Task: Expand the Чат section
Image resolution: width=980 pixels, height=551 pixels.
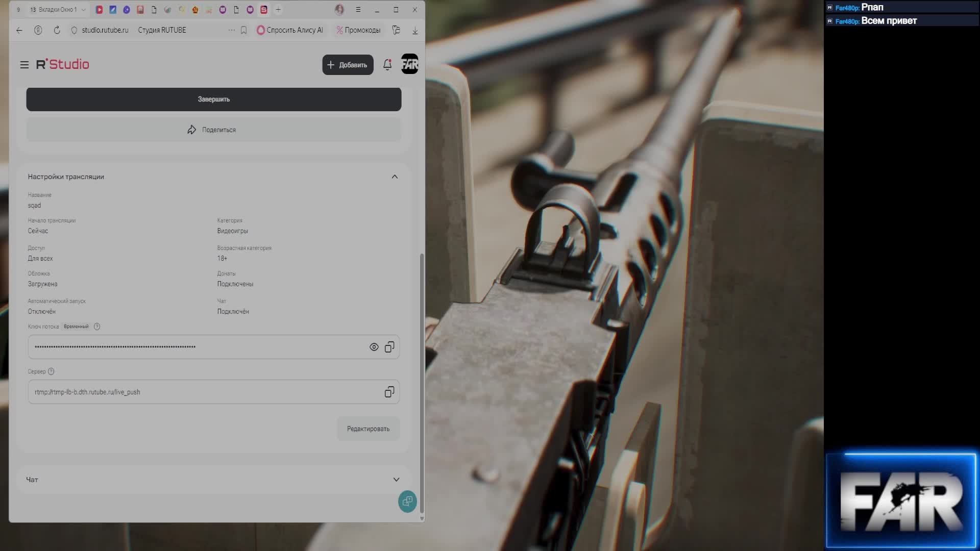Action: click(x=396, y=480)
